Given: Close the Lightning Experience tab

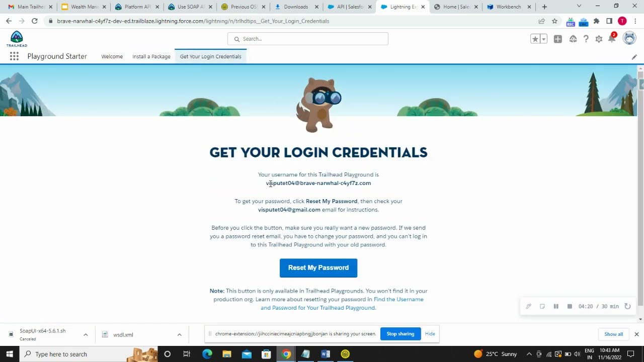Looking at the screenshot, I should coord(423,7).
